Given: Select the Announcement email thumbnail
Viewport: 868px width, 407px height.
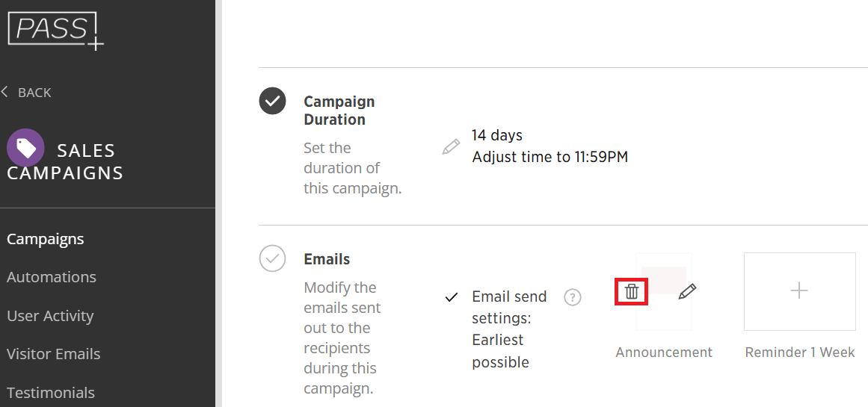Looking at the screenshot, I should [x=664, y=291].
